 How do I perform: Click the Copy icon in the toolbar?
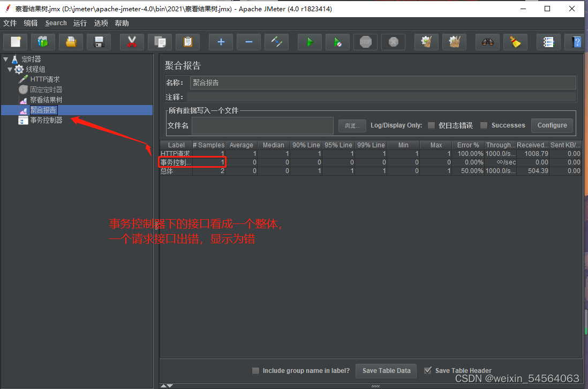click(160, 42)
